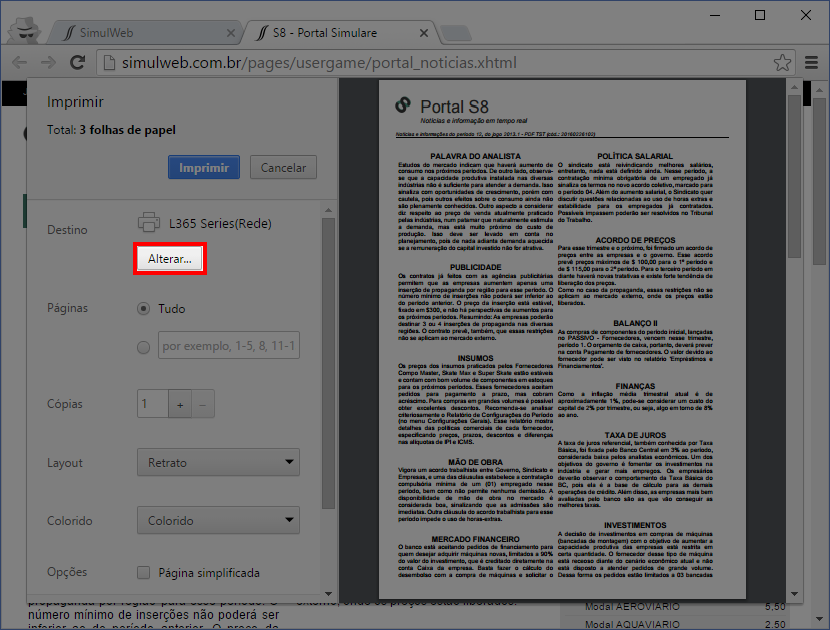Click the MÃO DE OBRA heading in preview
Image resolution: width=830 pixels, height=630 pixels.
click(475, 462)
